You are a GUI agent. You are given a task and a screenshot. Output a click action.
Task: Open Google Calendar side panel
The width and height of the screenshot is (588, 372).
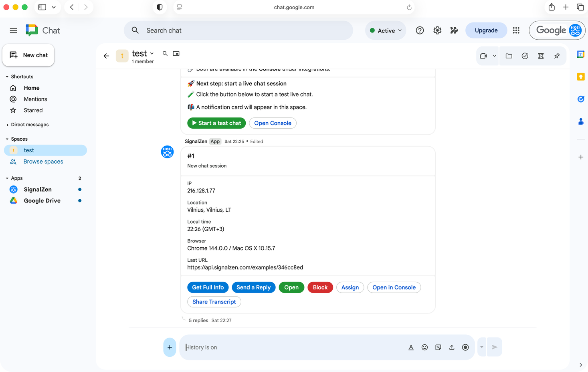point(580,54)
